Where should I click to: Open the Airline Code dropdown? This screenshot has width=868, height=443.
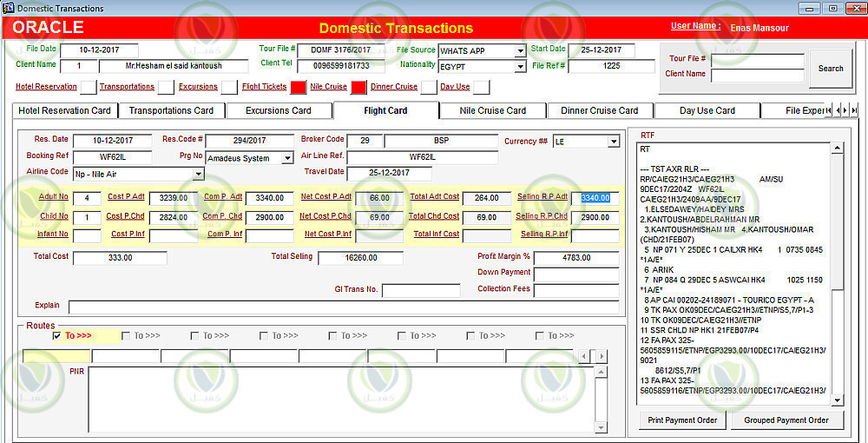198,175
